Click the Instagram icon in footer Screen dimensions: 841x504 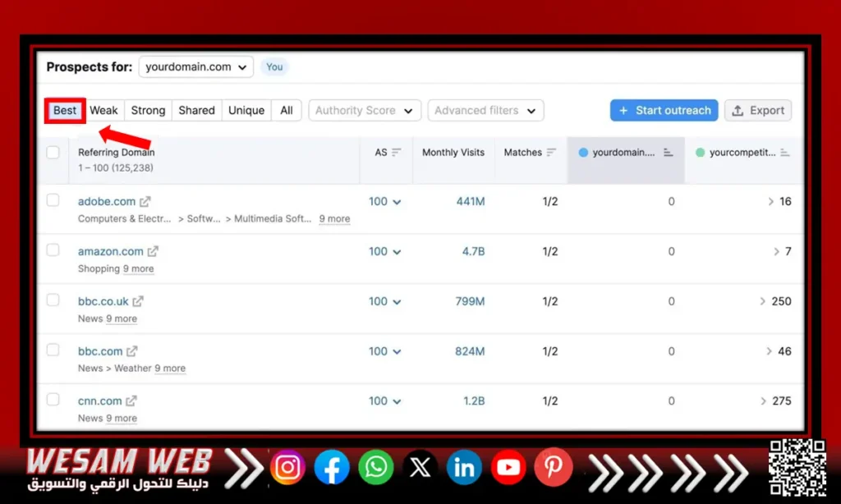point(287,468)
